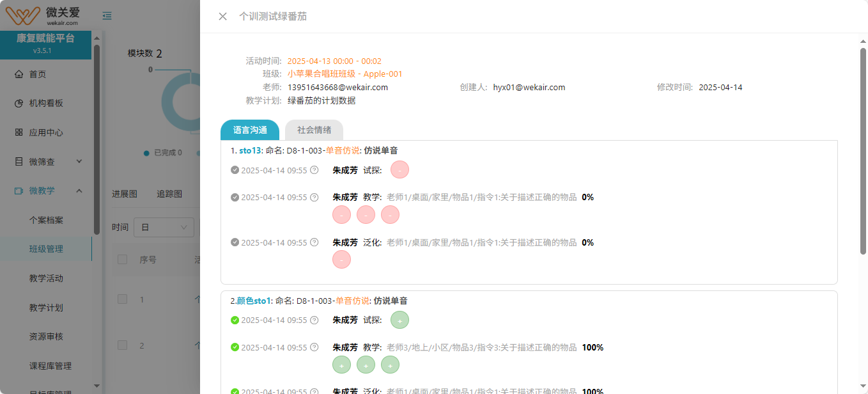Close the 个训测试绿番茄 detail drawer
This screenshot has width=868, height=394.
click(222, 17)
